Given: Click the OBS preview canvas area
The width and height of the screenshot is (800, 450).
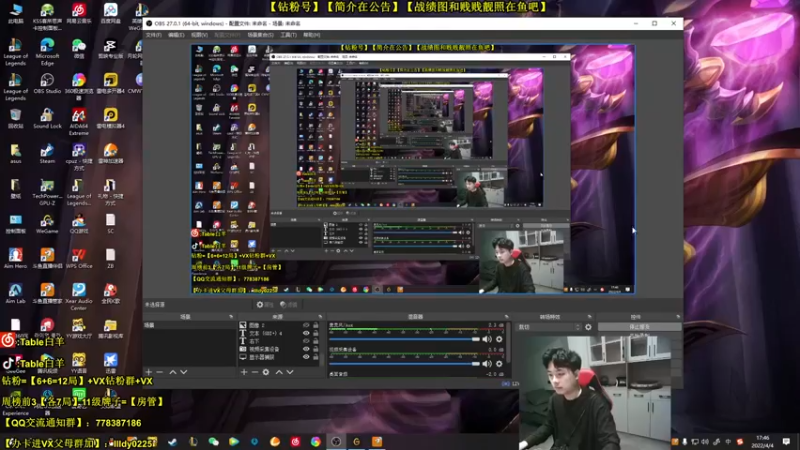Looking at the screenshot, I should (x=413, y=169).
